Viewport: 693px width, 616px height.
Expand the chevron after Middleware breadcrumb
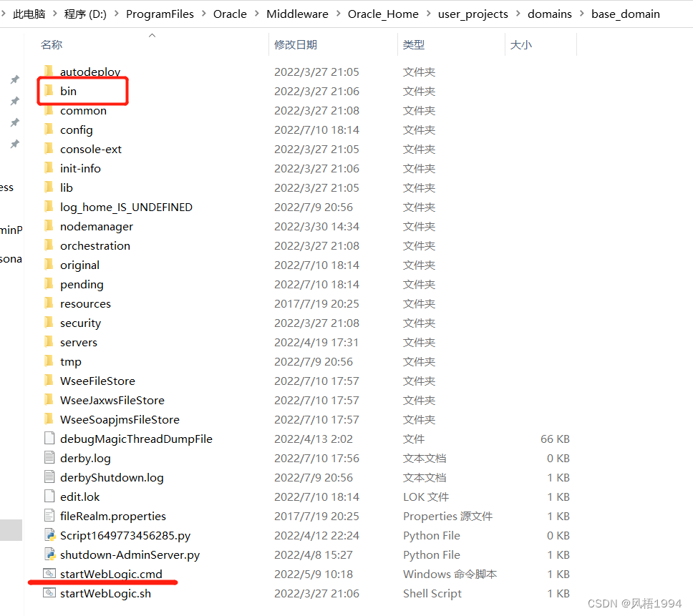(338, 14)
